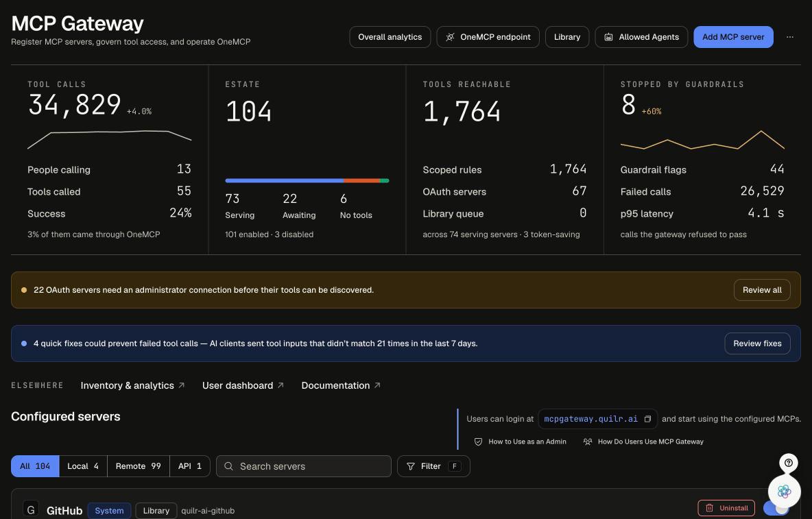
Task: Click the '101 enabled · 3 disabled' text
Action: coord(270,234)
